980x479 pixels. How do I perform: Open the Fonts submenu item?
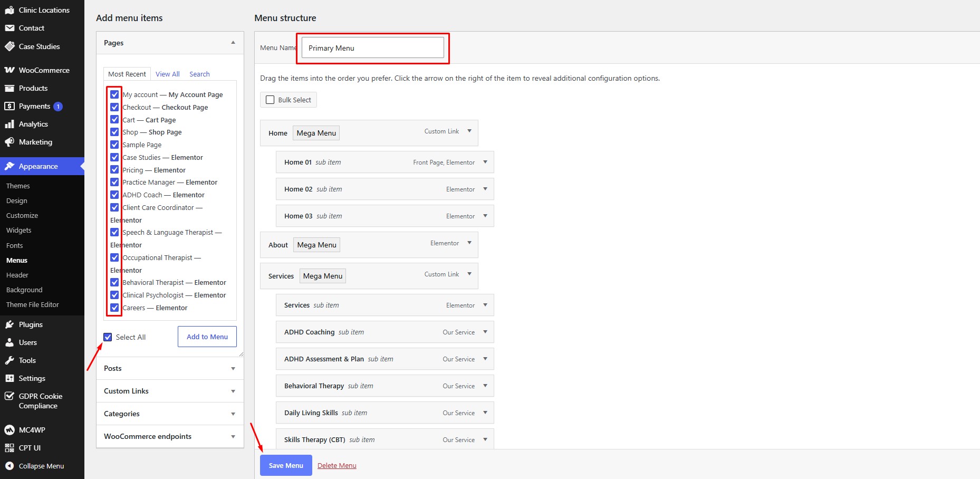pyautogui.click(x=15, y=245)
